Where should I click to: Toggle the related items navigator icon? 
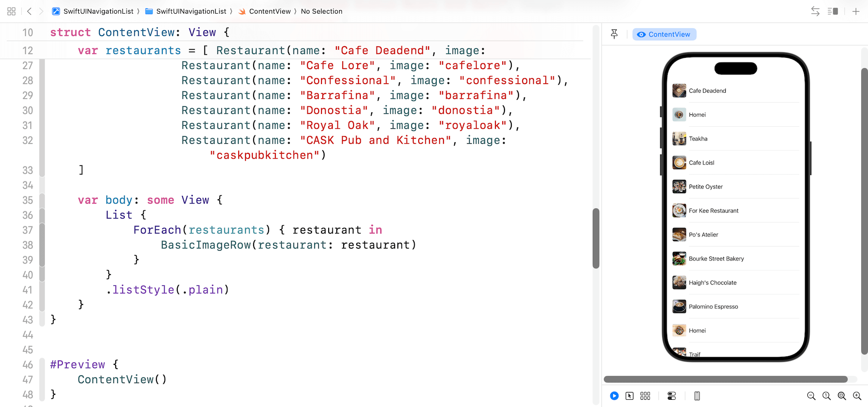[x=11, y=11]
